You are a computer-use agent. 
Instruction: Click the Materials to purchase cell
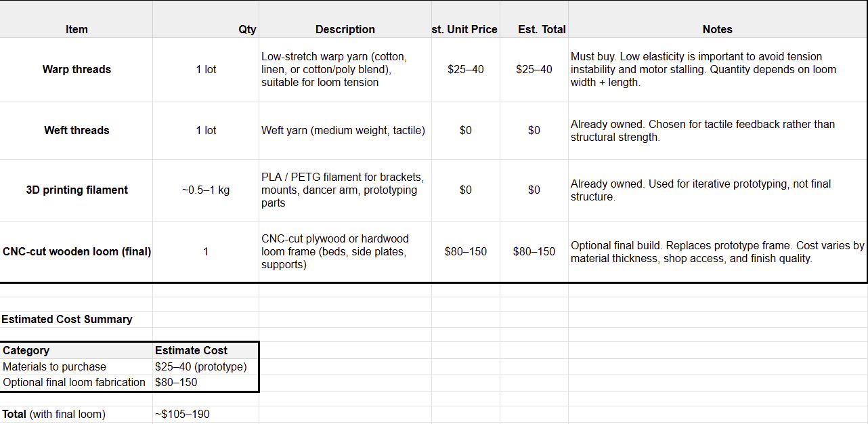point(77,366)
